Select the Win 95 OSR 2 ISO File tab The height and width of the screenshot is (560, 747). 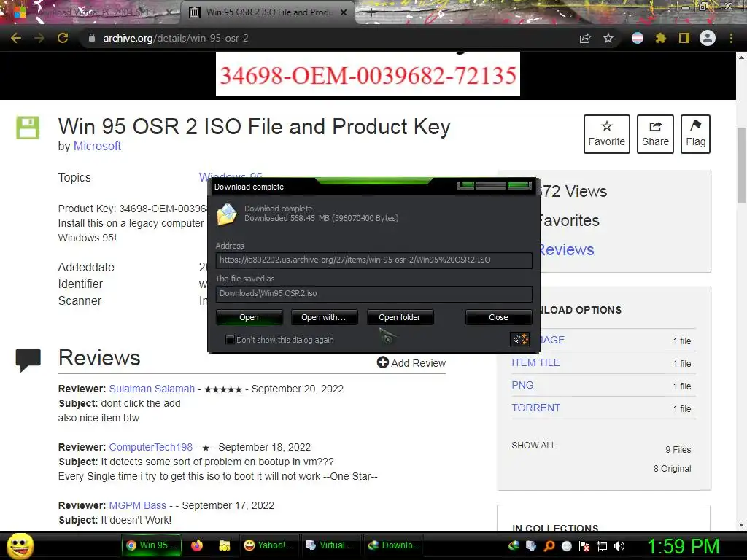tap(268, 13)
